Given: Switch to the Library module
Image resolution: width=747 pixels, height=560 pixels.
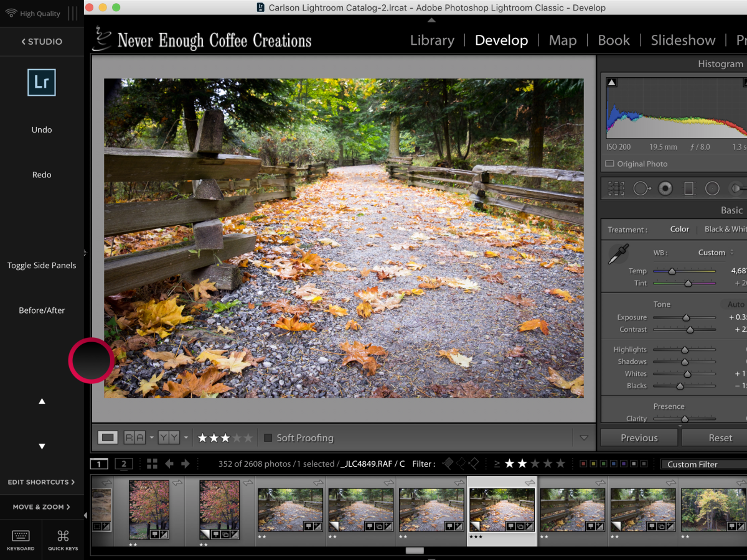Looking at the screenshot, I should point(432,40).
